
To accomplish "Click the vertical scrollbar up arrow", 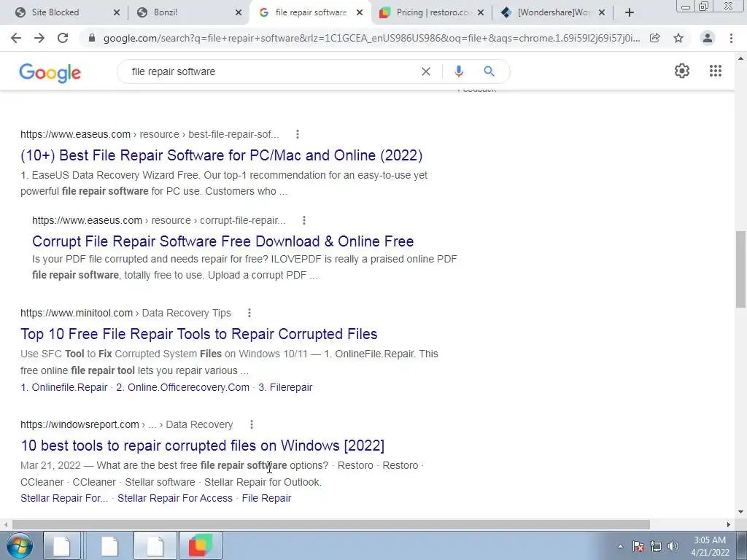I will [740, 58].
